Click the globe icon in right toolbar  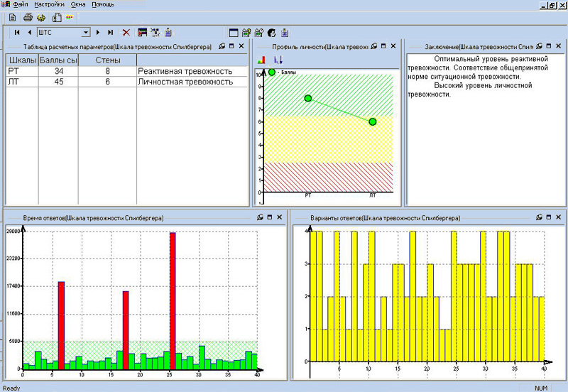coord(271,32)
